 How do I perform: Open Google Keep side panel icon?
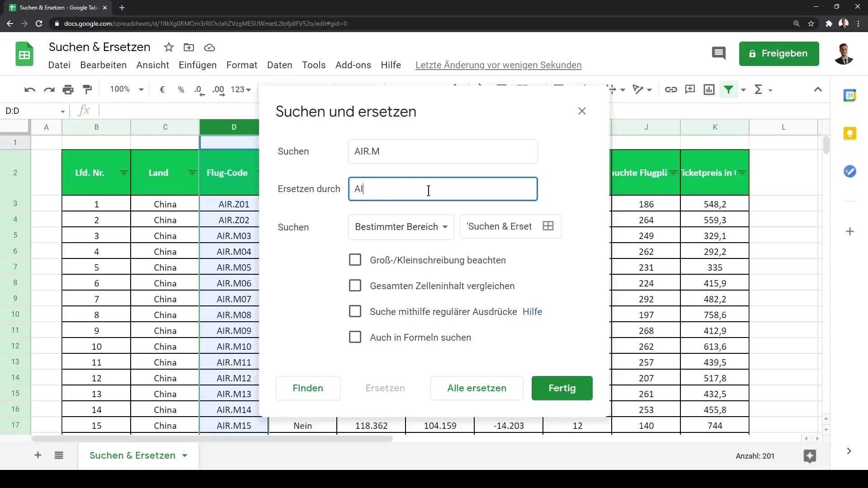coord(850,133)
